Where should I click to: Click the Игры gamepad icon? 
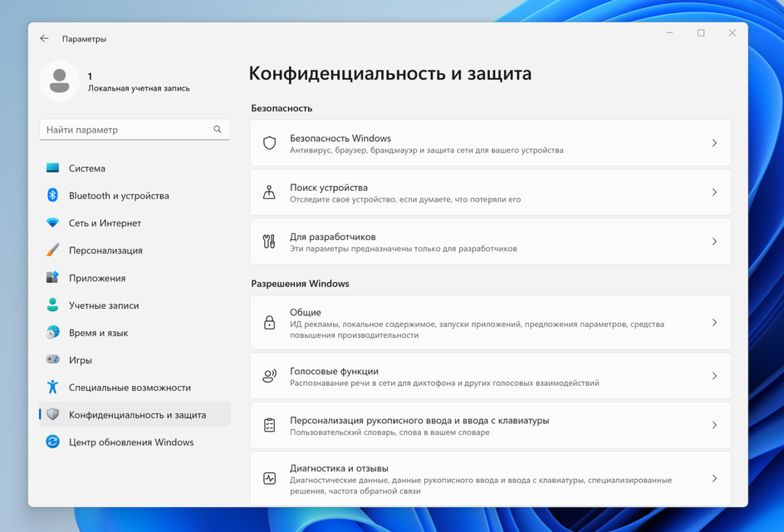click(52, 359)
